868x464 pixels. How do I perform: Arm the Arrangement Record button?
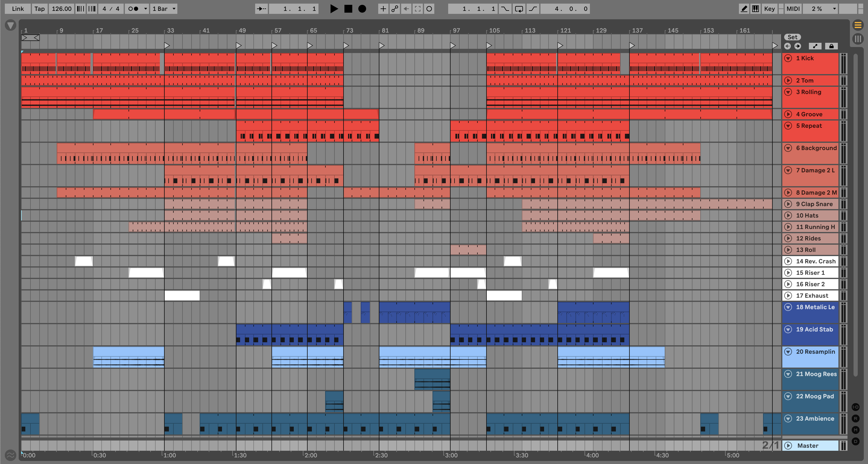tap(362, 9)
